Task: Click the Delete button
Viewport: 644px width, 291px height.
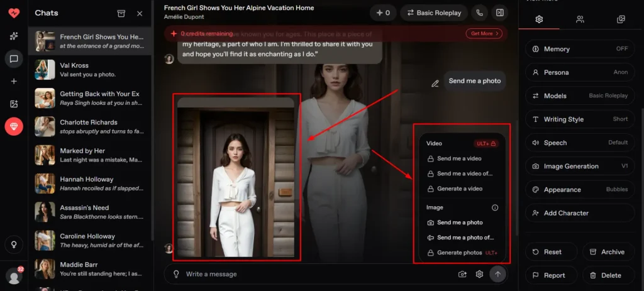Action: click(609, 275)
